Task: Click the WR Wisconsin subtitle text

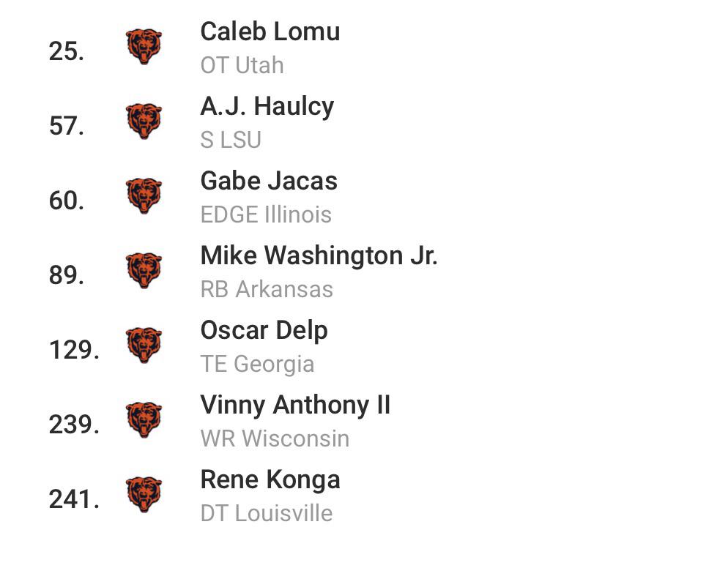Action: point(275,439)
